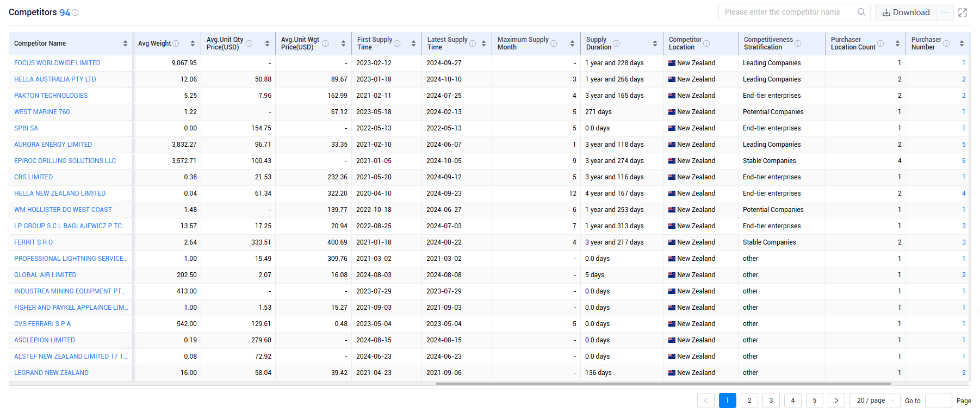Sort by Purchaser Location Count column
This screenshot has height=413, width=980.
click(x=897, y=43)
